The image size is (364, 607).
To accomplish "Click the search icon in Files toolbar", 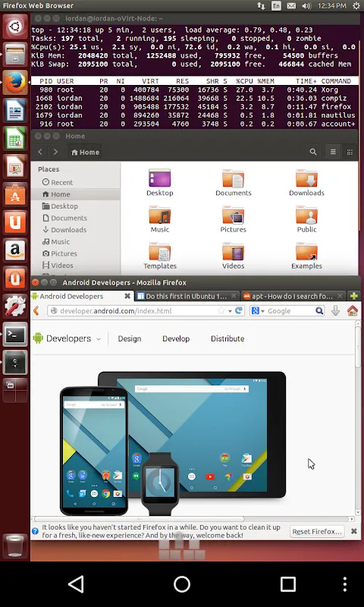I will pyautogui.click(x=313, y=153).
